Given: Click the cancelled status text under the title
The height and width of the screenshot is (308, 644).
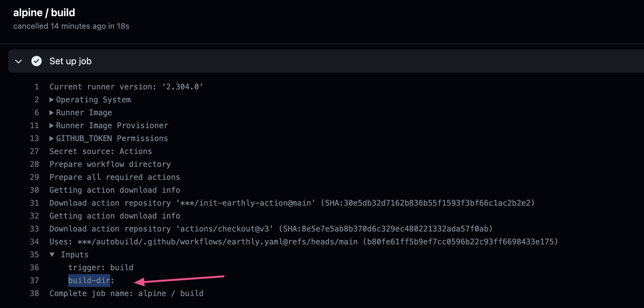Looking at the screenshot, I should pyautogui.click(x=71, y=26).
